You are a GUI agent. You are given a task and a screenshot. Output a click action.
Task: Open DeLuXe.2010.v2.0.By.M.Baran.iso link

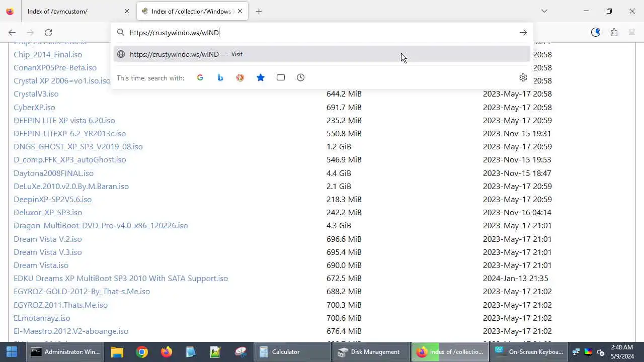(x=71, y=186)
